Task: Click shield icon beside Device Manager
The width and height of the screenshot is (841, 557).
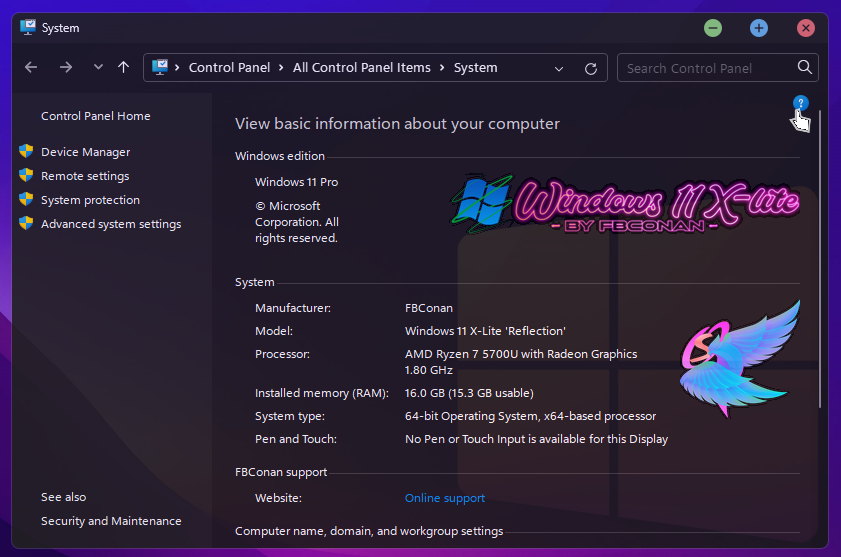Action: (26, 151)
